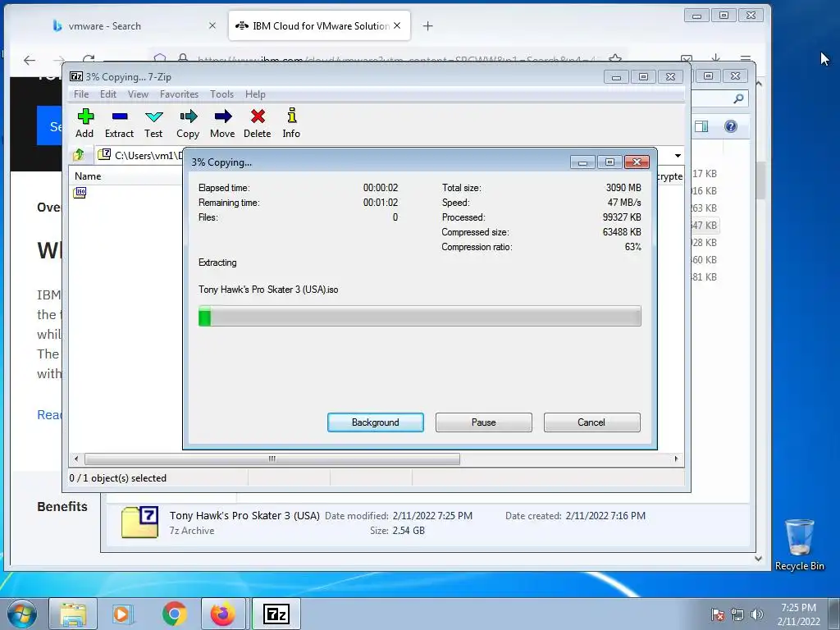
Task: Open the Recycle Bin on the desktop
Action: point(799,544)
